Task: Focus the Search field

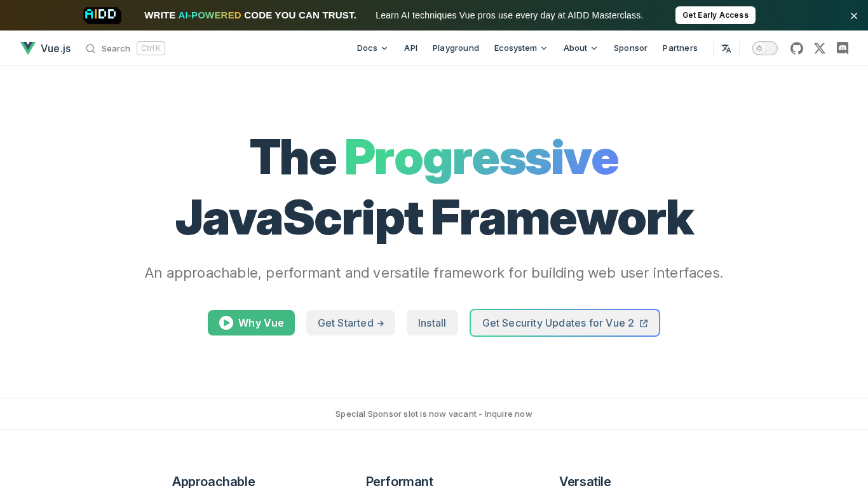Action: [x=125, y=48]
